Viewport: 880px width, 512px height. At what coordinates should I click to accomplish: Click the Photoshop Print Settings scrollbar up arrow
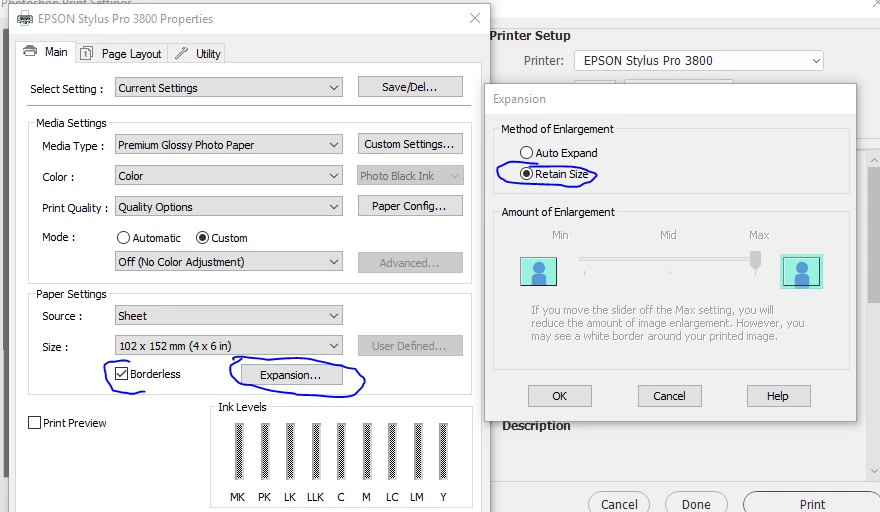pos(874,160)
